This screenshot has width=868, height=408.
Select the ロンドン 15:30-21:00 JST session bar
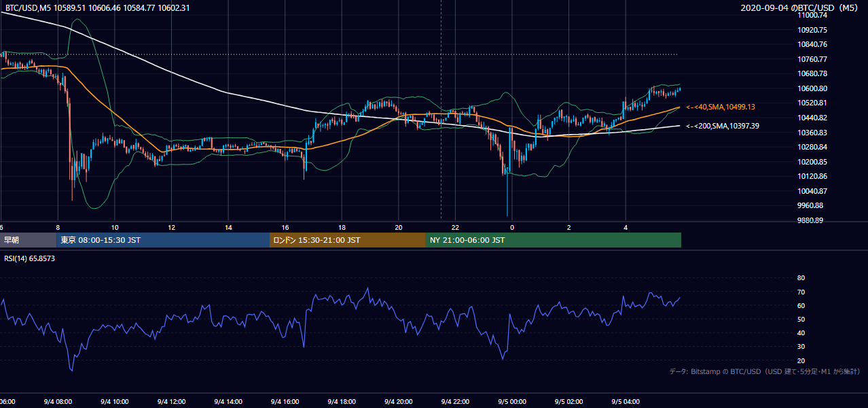(x=348, y=240)
